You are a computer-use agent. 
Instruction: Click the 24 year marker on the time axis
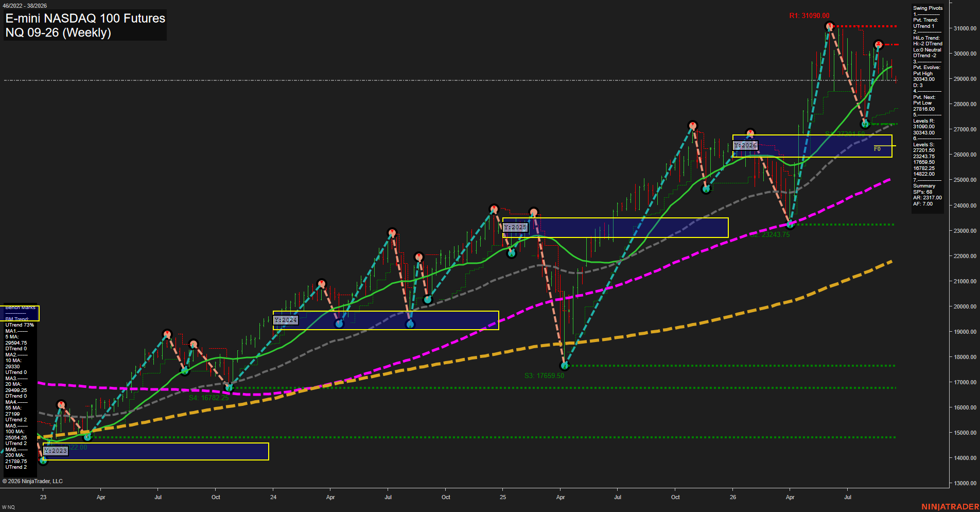click(x=273, y=497)
